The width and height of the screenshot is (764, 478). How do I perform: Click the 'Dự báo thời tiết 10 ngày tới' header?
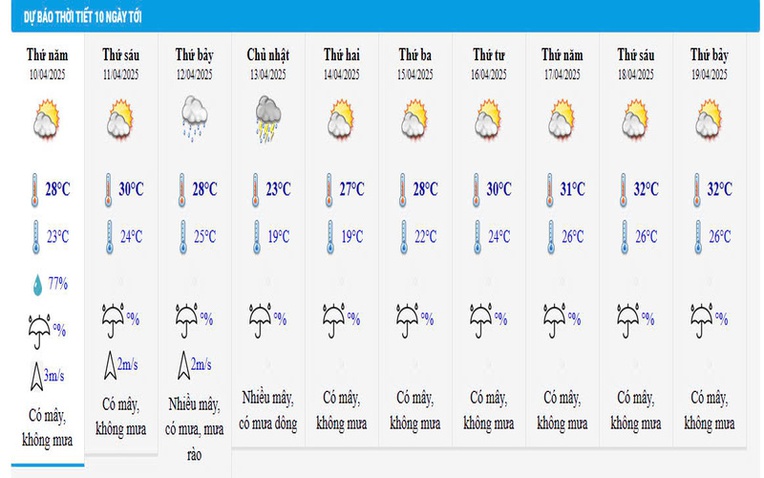click(x=82, y=18)
